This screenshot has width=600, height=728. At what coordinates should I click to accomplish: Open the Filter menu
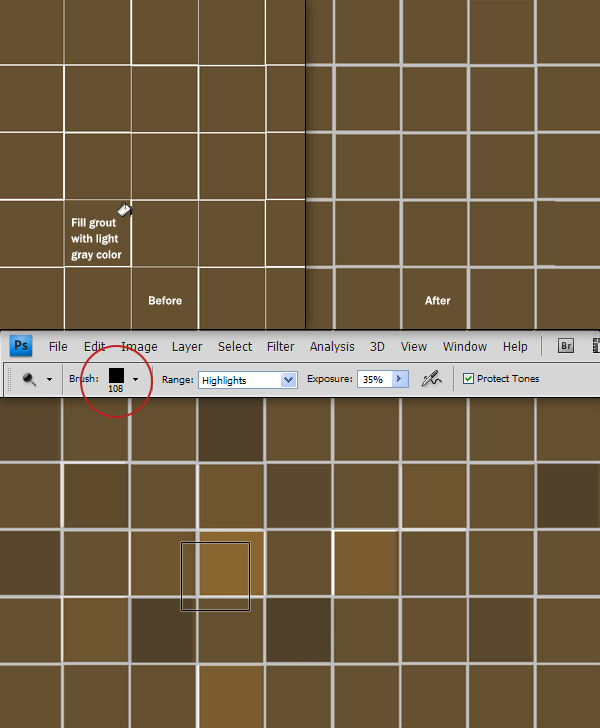coord(280,347)
